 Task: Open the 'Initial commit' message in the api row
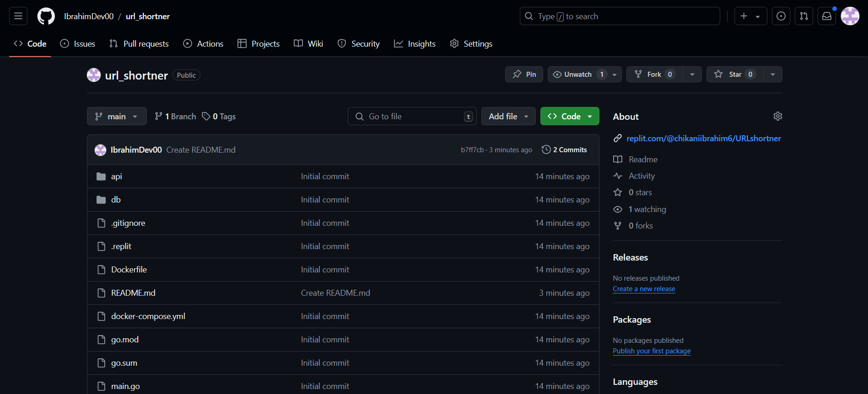(325, 176)
